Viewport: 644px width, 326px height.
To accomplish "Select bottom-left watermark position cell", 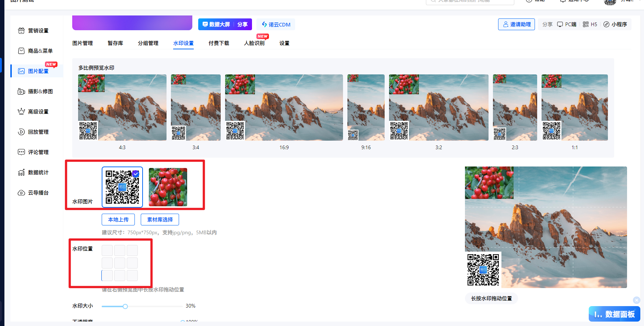I will 107,276.
